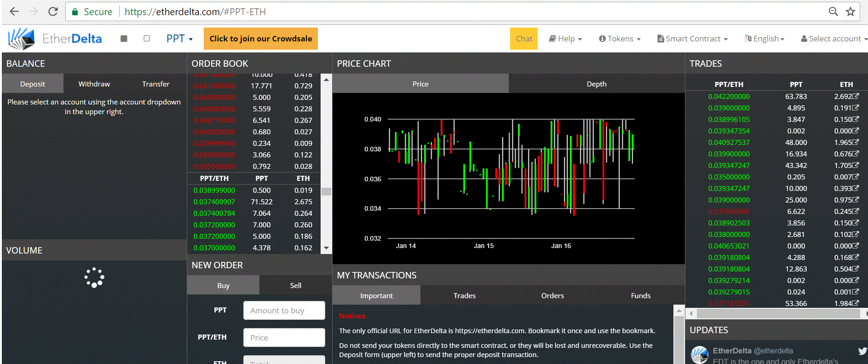Screen dimensions: 868x364
Task: Click order book scrollbar up arrow
Action: pyautogui.click(x=326, y=79)
